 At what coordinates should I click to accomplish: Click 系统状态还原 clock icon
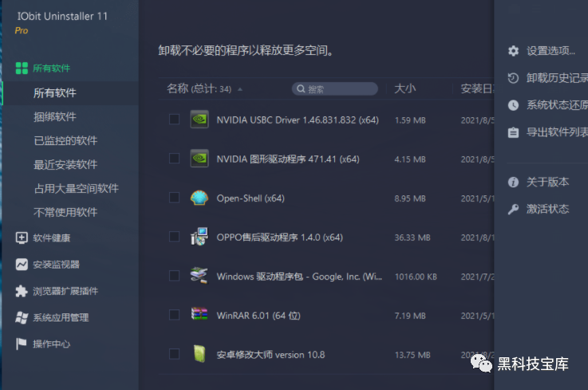tap(513, 105)
